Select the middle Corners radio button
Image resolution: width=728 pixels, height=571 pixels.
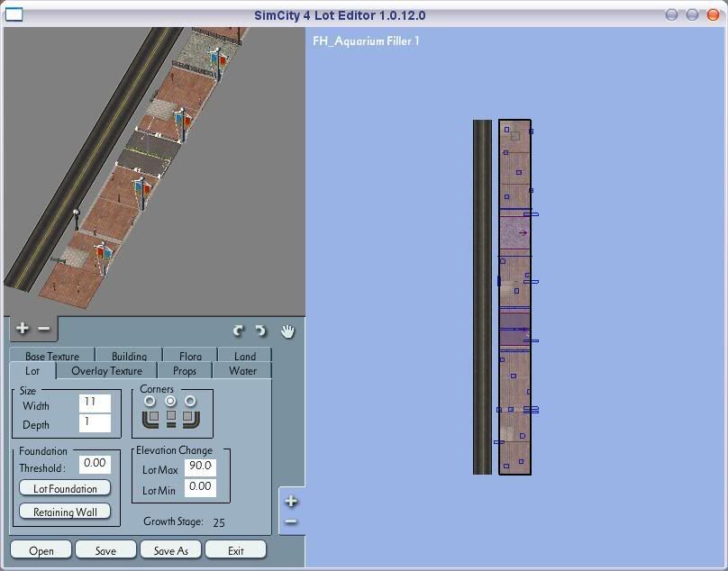pyautogui.click(x=170, y=400)
